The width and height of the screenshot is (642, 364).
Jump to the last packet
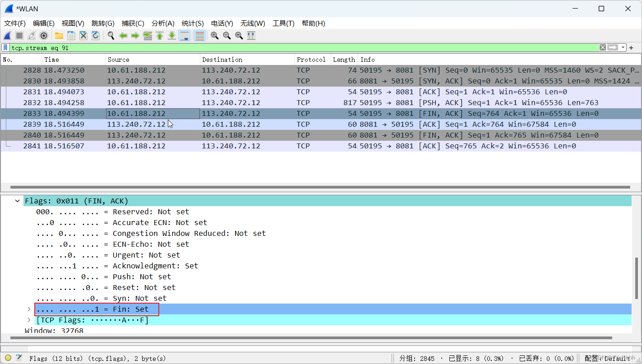point(172,36)
